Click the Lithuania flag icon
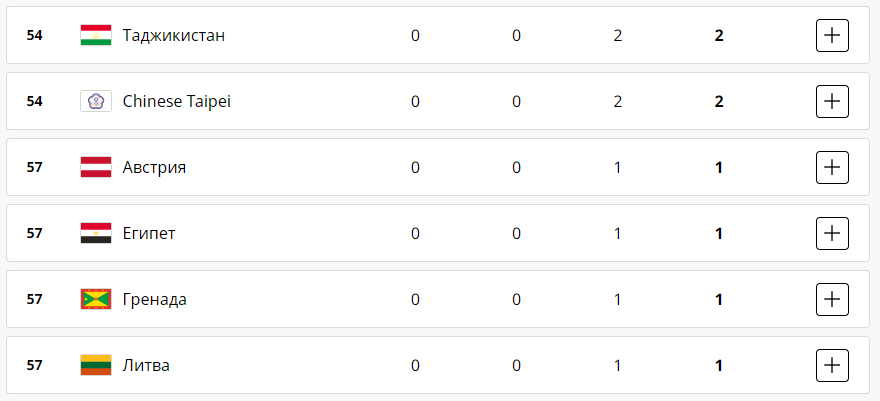 tap(96, 365)
